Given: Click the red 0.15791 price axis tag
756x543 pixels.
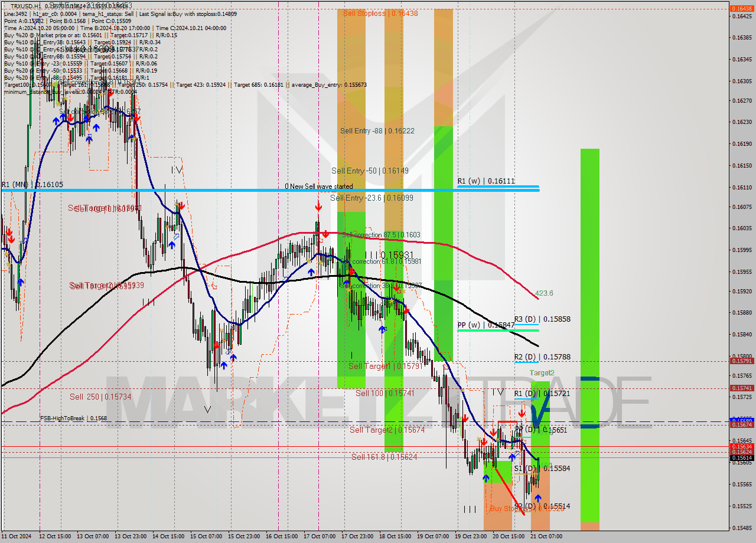Looking at the screenshot, I should point(741,361).
